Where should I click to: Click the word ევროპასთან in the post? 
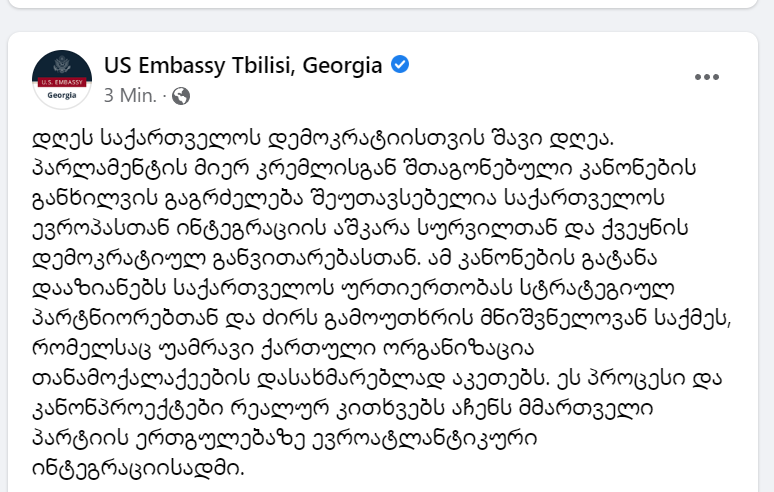tap(100, 228)
